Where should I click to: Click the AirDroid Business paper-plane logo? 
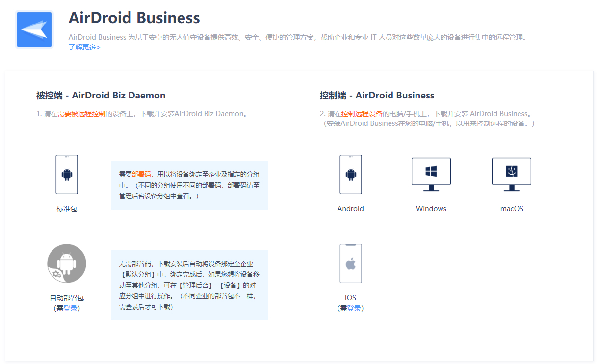click(x=34, y=29)
